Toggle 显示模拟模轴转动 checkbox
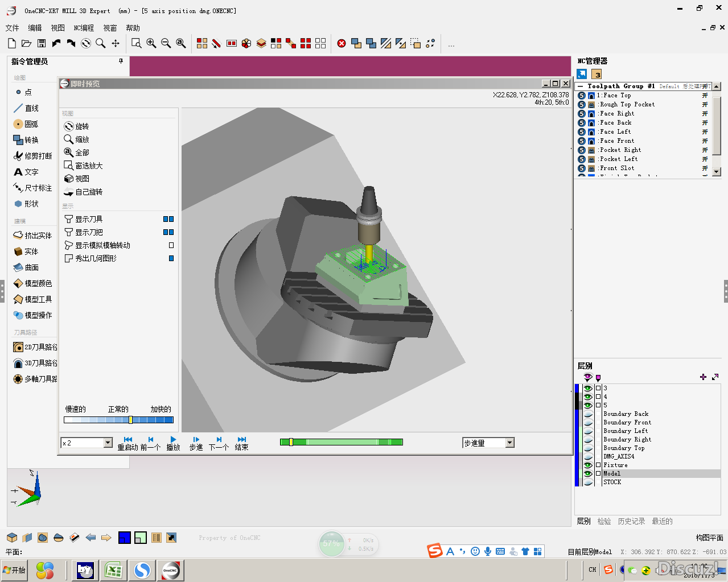The height and width of the screenshot is (582, 728). (171, 245)
